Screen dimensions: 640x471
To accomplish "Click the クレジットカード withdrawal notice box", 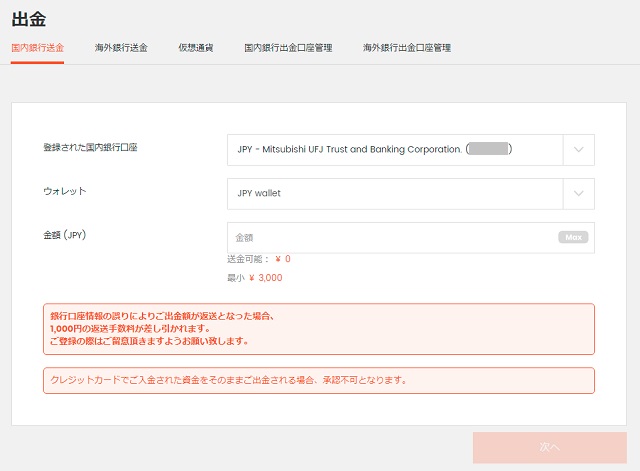I will click(x=318, y=380).
